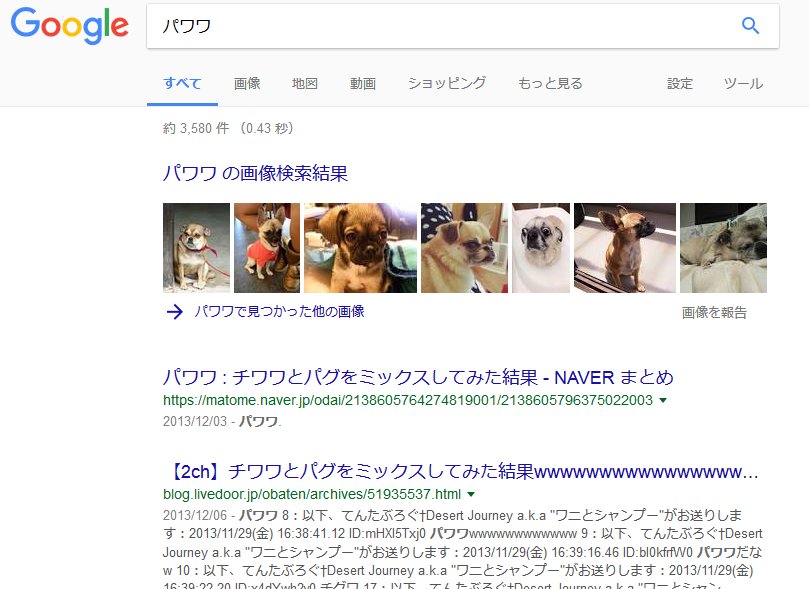Open thumbnail of brown puppy close-up
The image size is (809, 589).
(360, 248)
